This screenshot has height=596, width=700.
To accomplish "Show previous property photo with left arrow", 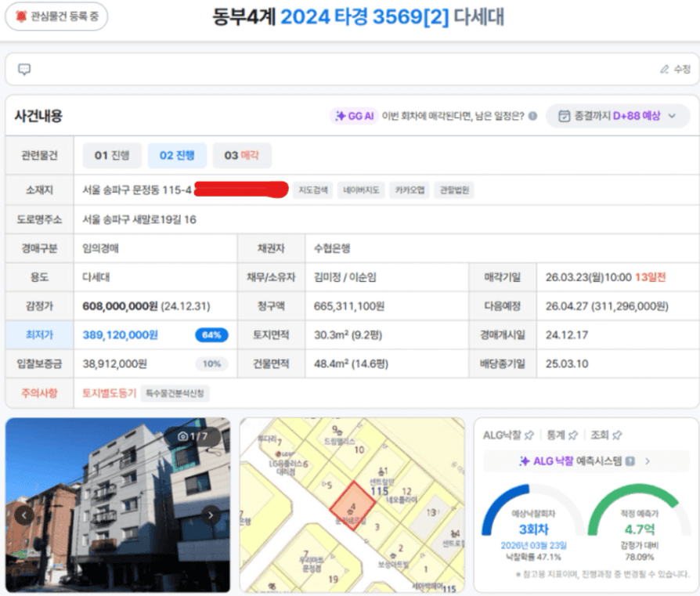I will [24, 515].
